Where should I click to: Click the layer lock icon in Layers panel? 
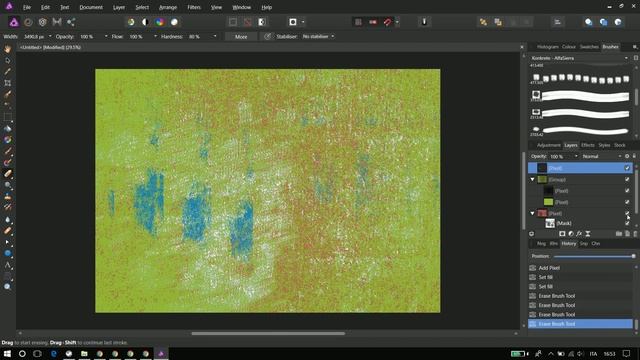pos(634,156)
